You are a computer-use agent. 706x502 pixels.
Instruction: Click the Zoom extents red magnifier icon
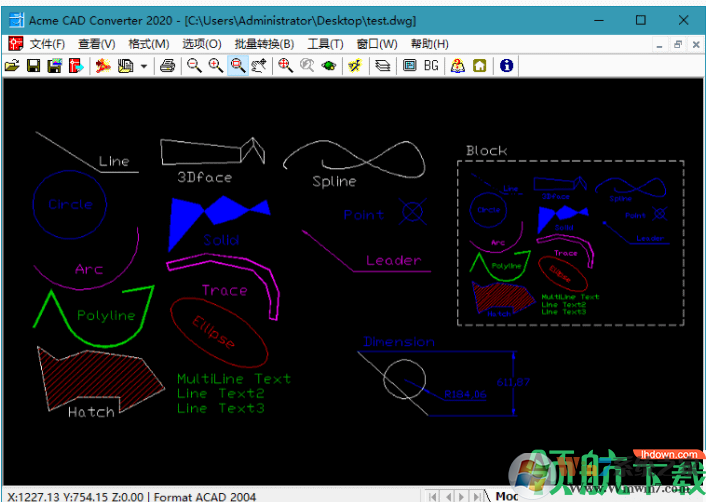pos(285,66)
